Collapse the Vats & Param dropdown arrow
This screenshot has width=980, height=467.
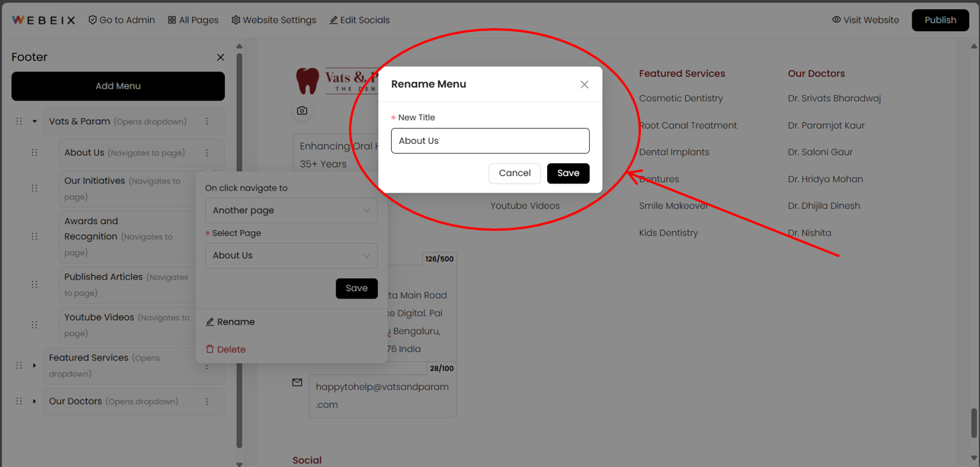point(34,121)
